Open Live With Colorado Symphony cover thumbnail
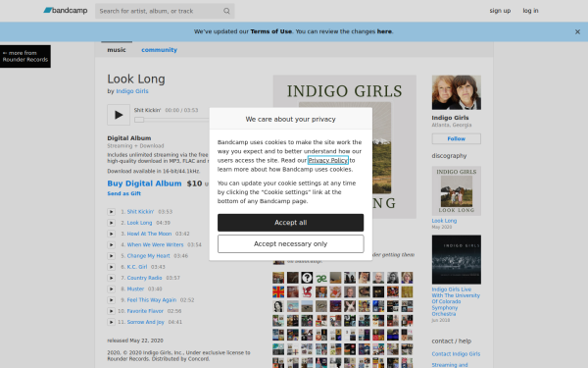Viewport: 588px width, 368px height. point(457,259)
